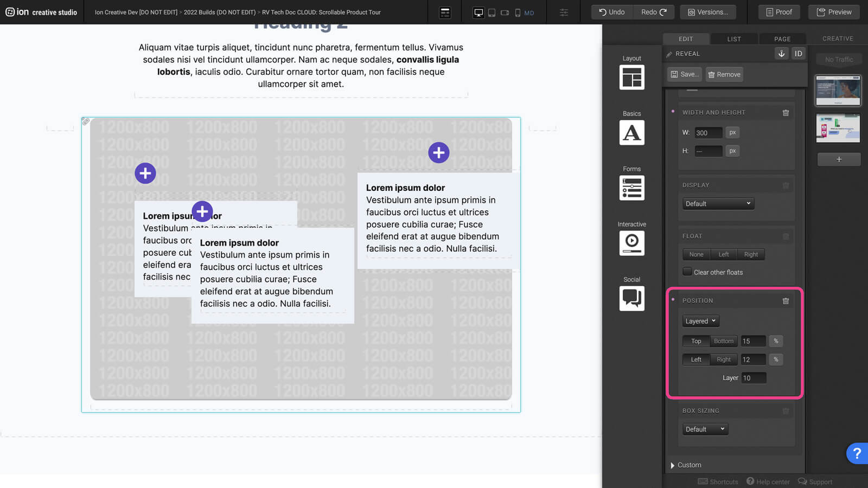Enable Clear other floats checkbox

pyautogui.click(x=687, y=272)
